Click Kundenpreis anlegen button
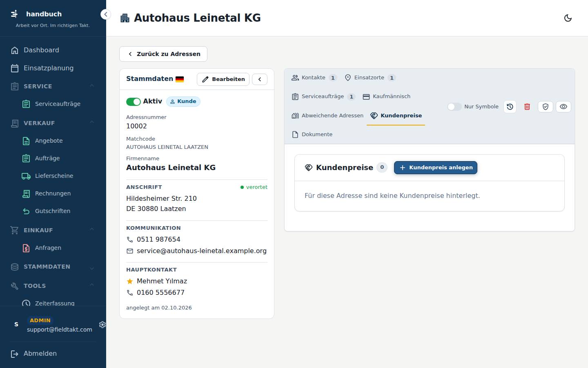 click(436, 168)
